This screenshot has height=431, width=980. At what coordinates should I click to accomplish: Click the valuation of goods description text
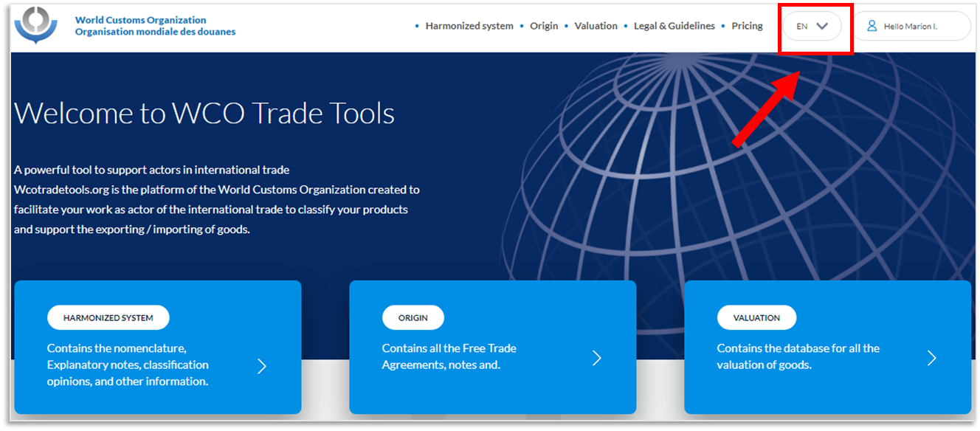point(798,356)
